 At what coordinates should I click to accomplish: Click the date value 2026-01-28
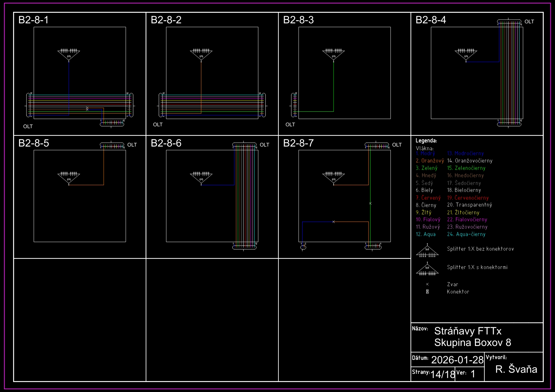pyautogui.click(x=457, y=360)
